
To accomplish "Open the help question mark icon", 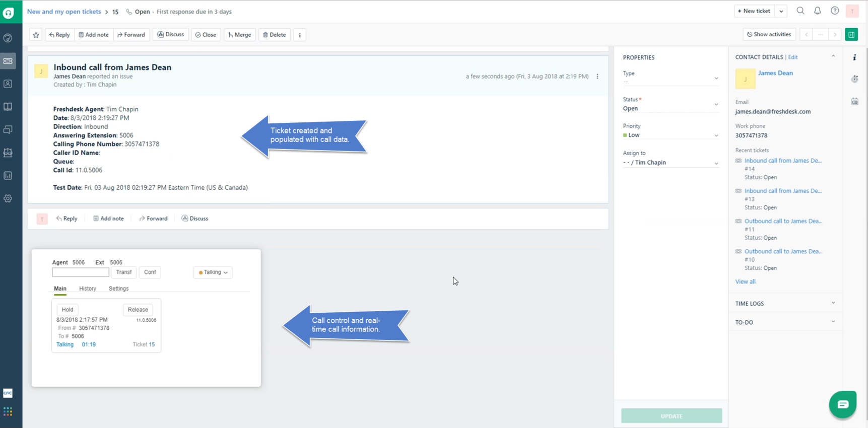I will 834,11.
